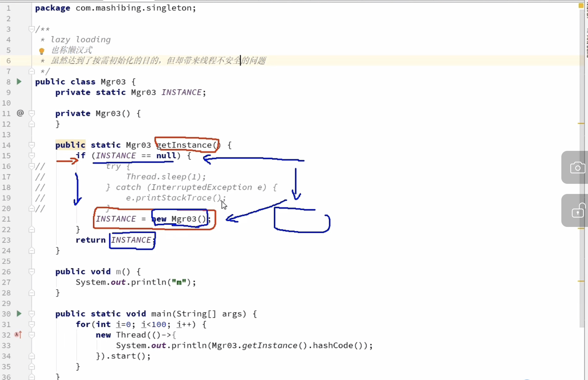Click the fold end marker on line 7
Viewport: 588px width, 380px height.
point(32,71)
